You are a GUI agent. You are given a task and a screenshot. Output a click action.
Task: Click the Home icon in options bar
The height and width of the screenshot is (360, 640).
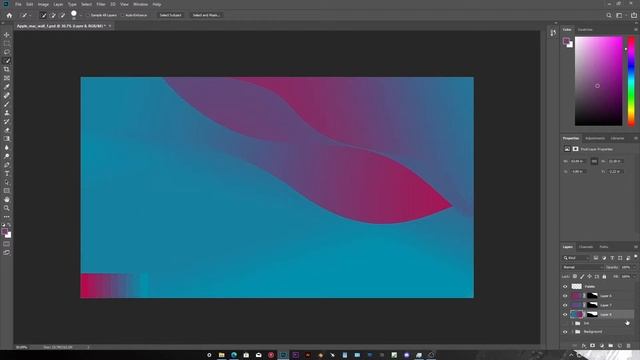tap(9, 15)
